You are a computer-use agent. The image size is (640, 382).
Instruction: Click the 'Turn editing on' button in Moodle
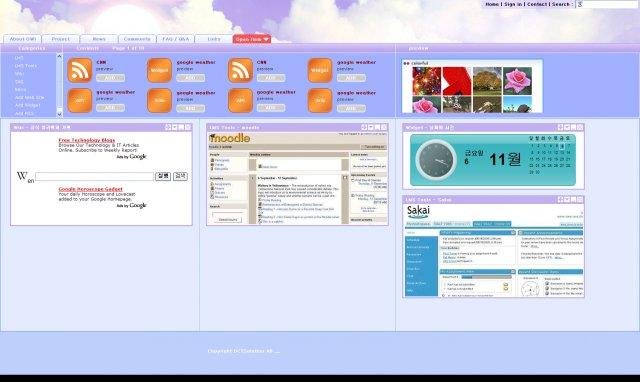pyautogui.click(x=374, y=147)
